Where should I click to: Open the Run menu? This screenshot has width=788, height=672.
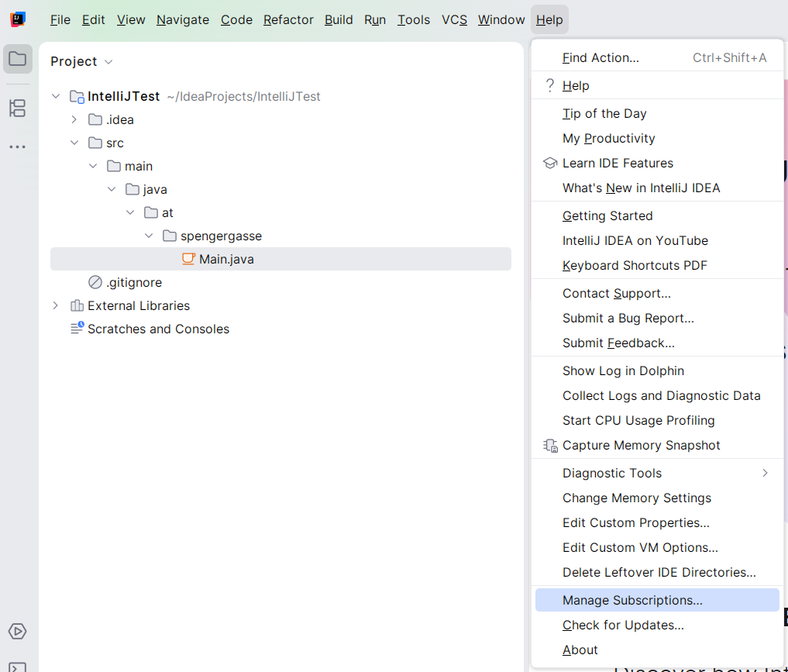pos(375,19)
